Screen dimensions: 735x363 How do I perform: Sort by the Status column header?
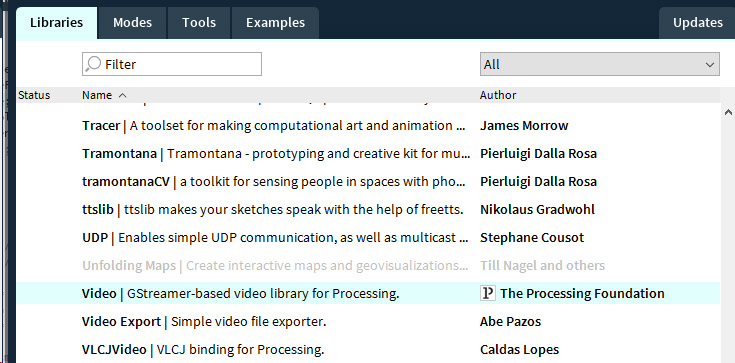[34, 95]
